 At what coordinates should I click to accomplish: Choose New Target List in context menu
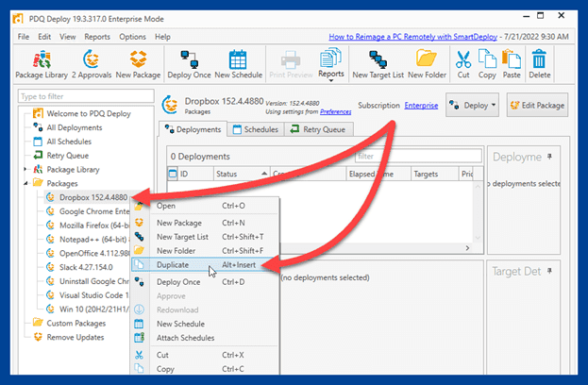205,237
